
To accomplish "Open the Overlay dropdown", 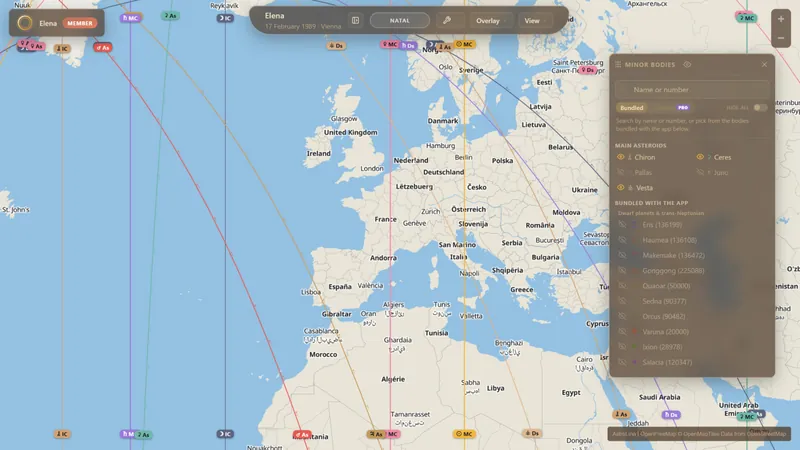I will [490, 20].
